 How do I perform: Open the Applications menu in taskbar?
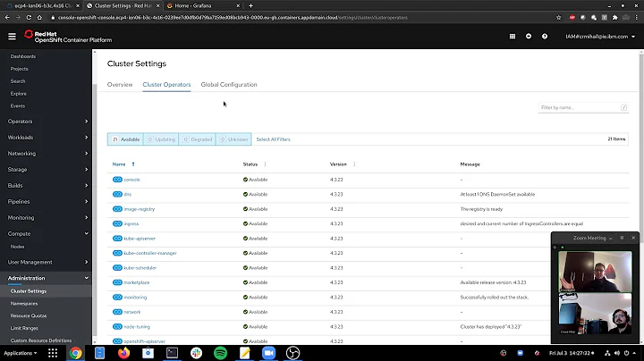click(x=20, y=353)
